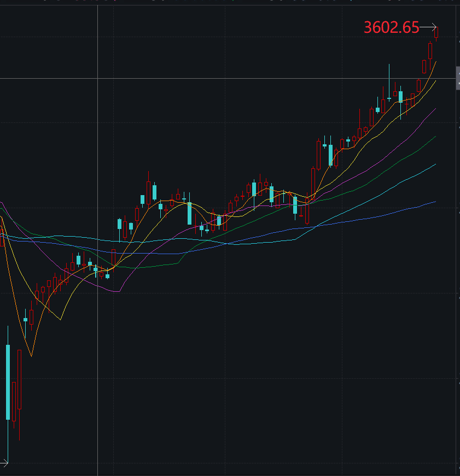Click the right end of the yellow average line
Screen dimensions: 460x476
click(x=435, y=80)
